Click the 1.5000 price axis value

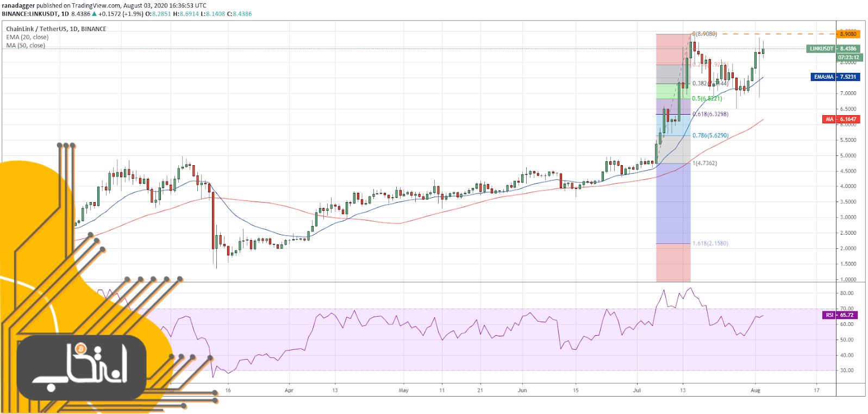coord(848,264)
